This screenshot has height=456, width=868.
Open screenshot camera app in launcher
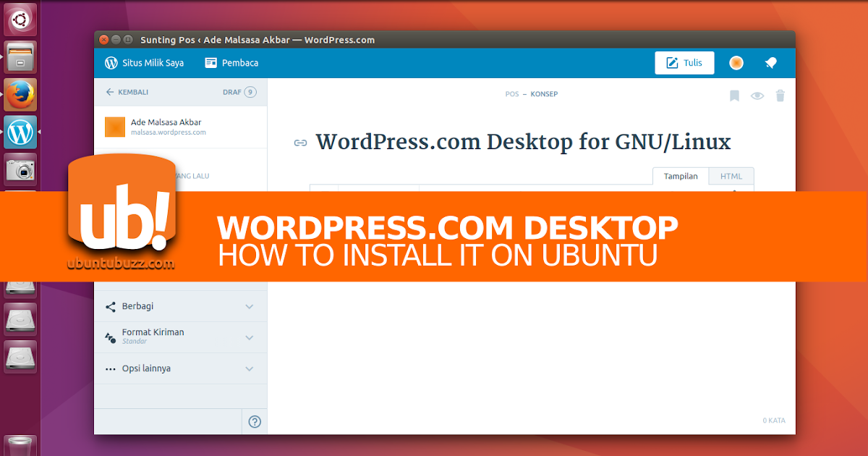click(20, 169)
